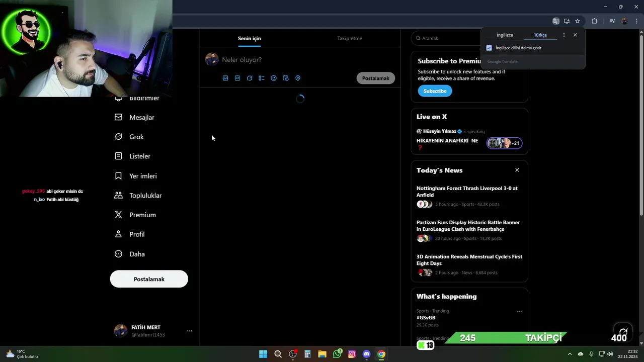Open Mesajlar from the sidebar
This screenshot has height=362, width=644.
tap(134, 117)
